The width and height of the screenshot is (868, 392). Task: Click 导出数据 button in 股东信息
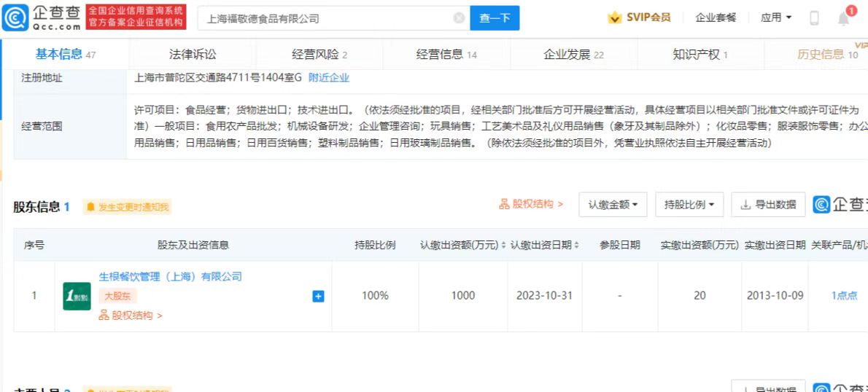768,205
